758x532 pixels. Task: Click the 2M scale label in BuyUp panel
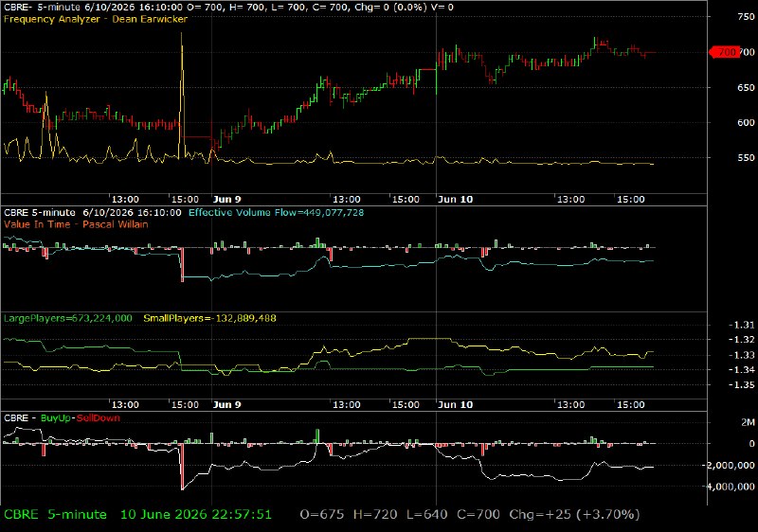(748, 422)
